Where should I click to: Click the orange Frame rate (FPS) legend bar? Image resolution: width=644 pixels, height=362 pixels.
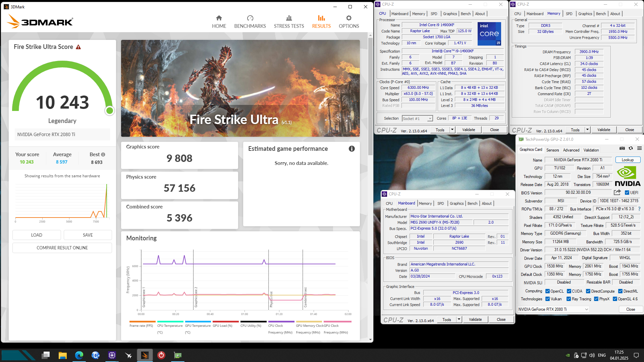click(143, 321)
